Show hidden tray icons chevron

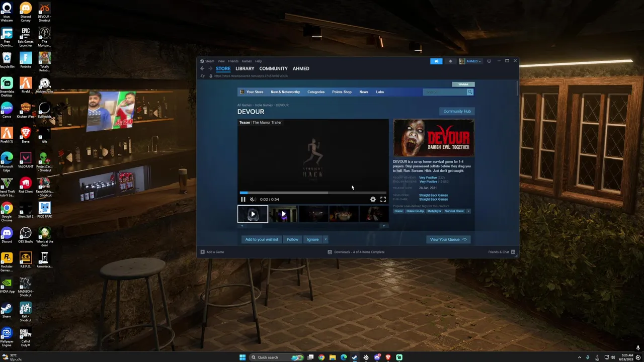[579, 357]
